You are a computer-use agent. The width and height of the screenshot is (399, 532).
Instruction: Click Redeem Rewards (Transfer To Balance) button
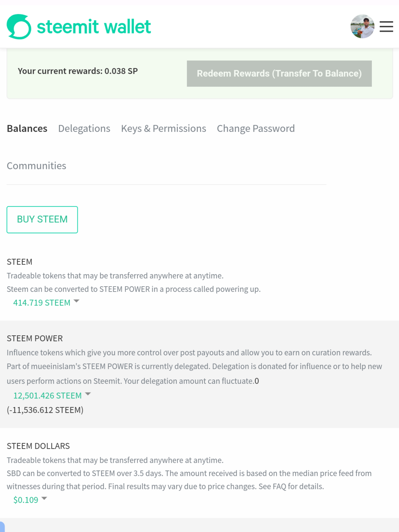[279, 74]
